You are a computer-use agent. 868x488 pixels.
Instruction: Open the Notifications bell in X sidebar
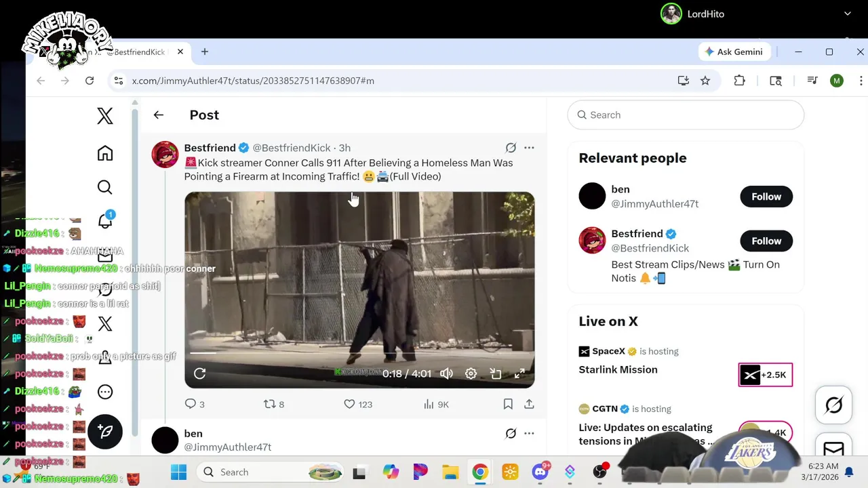[105, 221]
